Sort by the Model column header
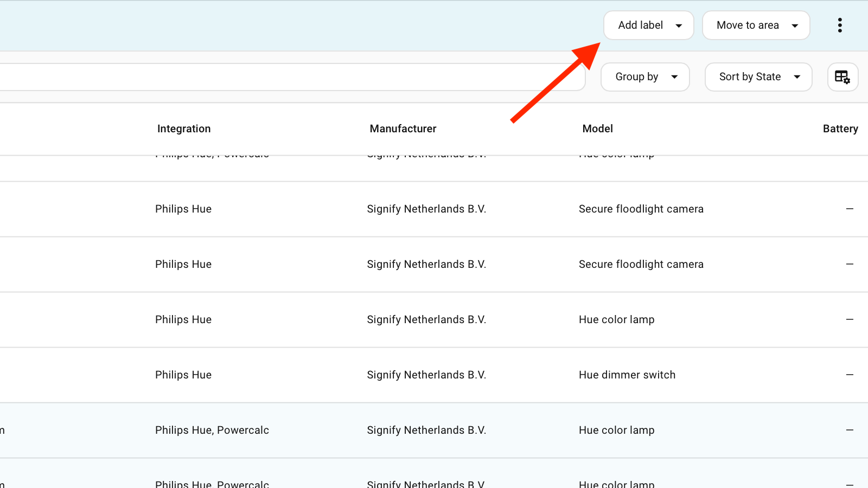Screen dimensions: 868x488 pos(597,129)
